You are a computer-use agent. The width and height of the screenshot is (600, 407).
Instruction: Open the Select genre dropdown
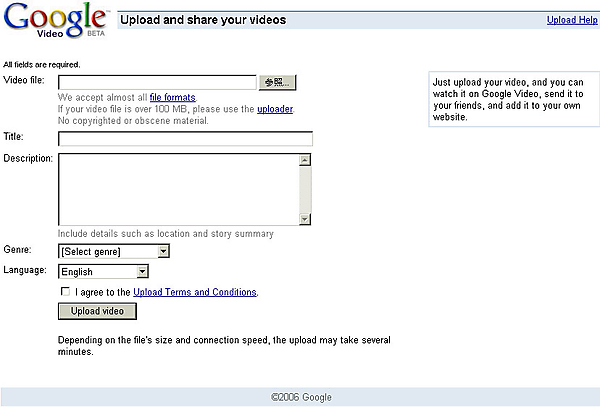(114, 251)
